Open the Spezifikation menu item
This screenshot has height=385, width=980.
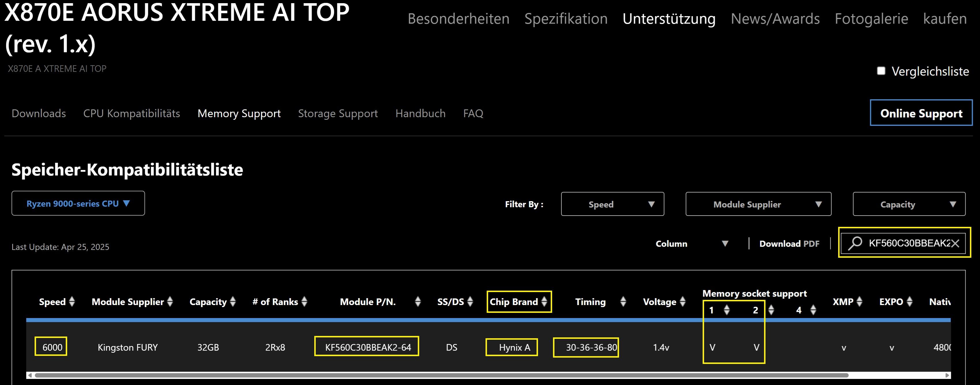[566, 19]
